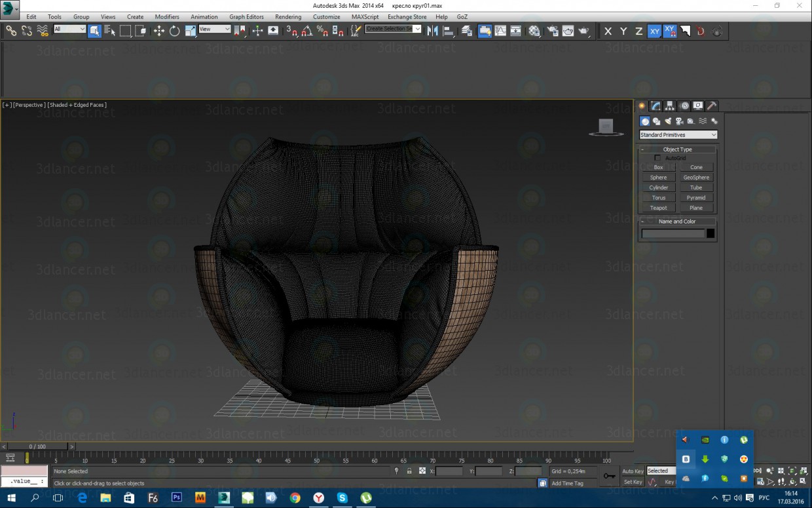Open the Layer Manager
The width and height of the screenshot is (812, 508).
[x=467, y=30]
